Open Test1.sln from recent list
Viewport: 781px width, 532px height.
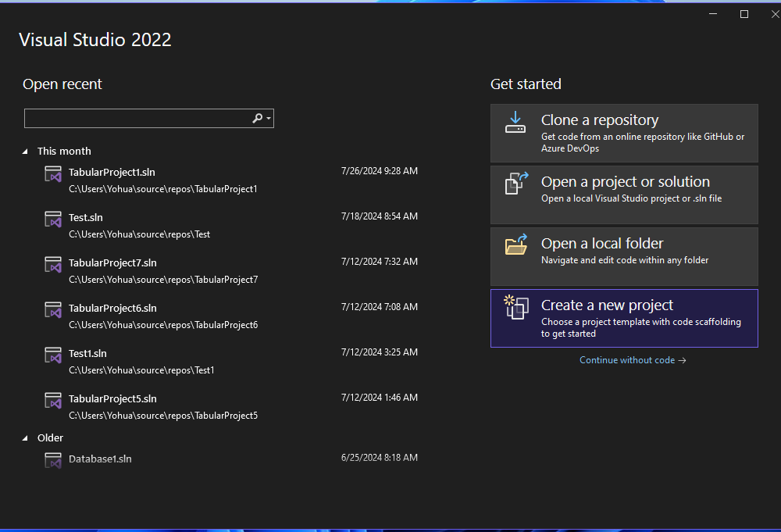click(231, 361)
